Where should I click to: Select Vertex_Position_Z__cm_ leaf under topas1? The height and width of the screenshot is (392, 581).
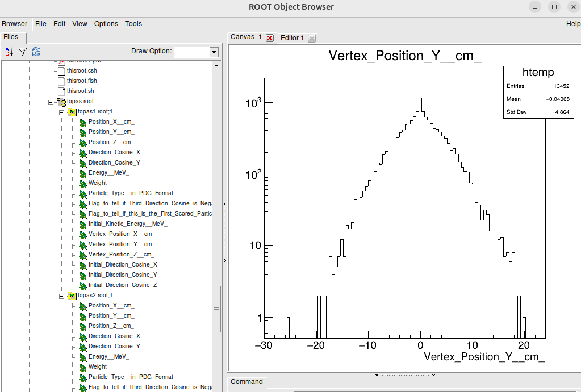coord(121,255)
